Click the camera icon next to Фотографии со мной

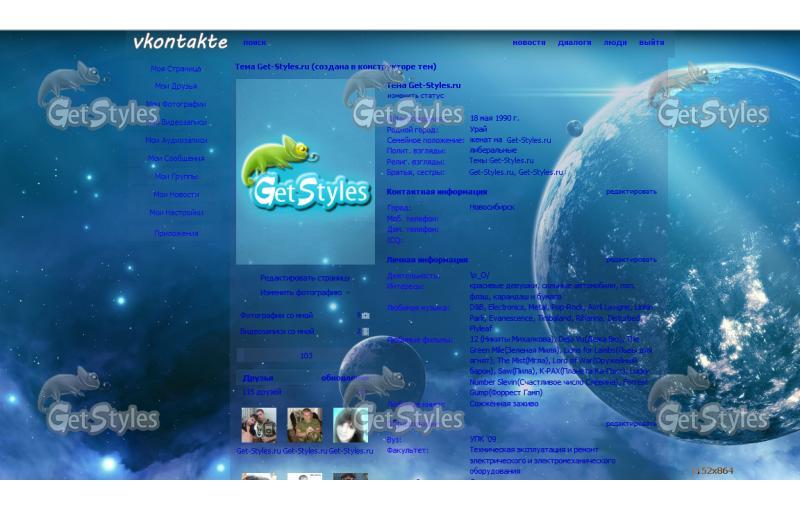click(364, 316)
